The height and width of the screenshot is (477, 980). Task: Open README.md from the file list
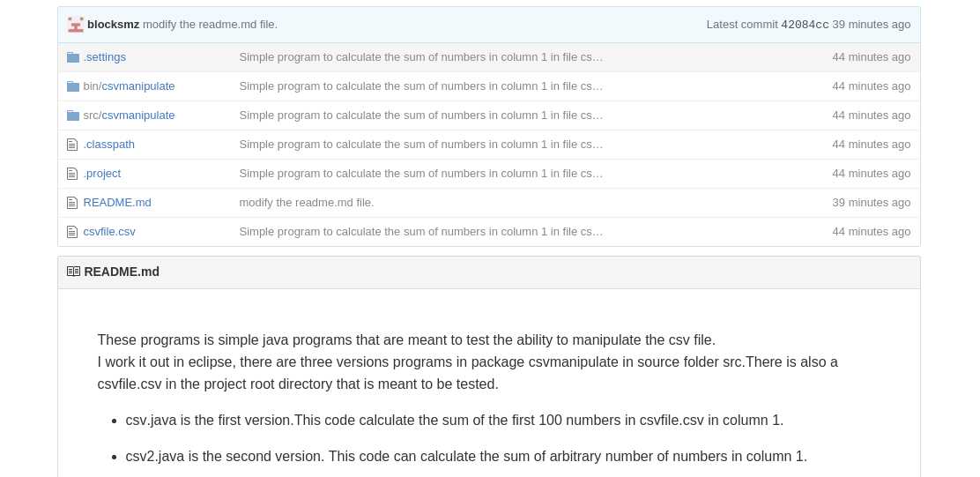pyautogui.click(x=117, y=203)
